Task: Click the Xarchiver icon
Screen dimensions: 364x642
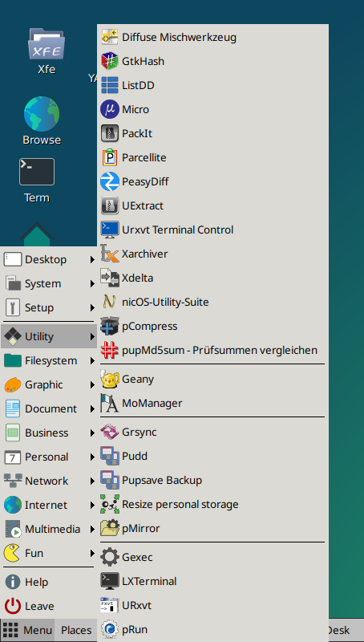Action: click(110, 254)
